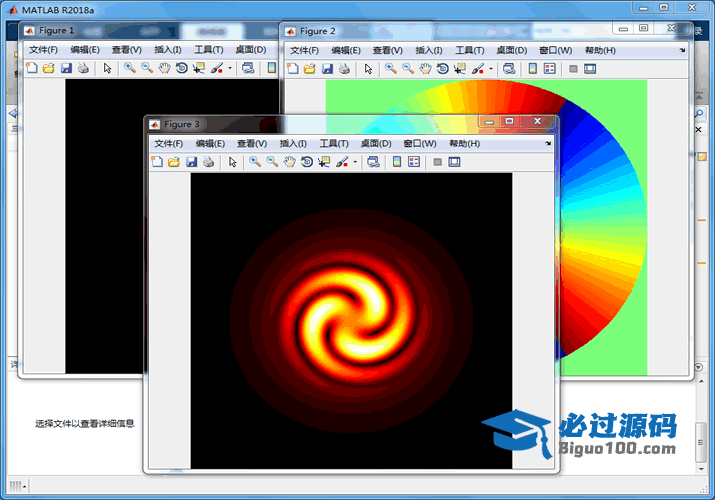Click Show Plot Tools button in Figure 3
This screenshot has height=500, width=715.
454,162
